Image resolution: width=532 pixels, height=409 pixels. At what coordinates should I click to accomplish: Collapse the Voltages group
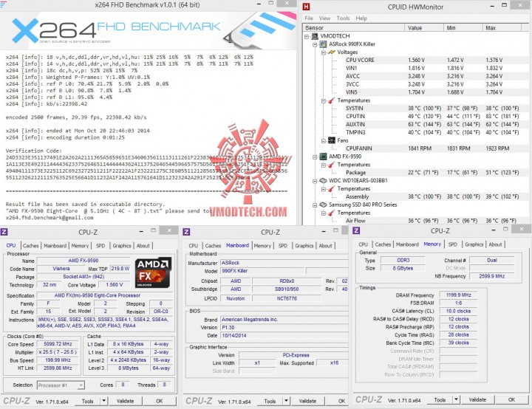click(x=324, y=52)
